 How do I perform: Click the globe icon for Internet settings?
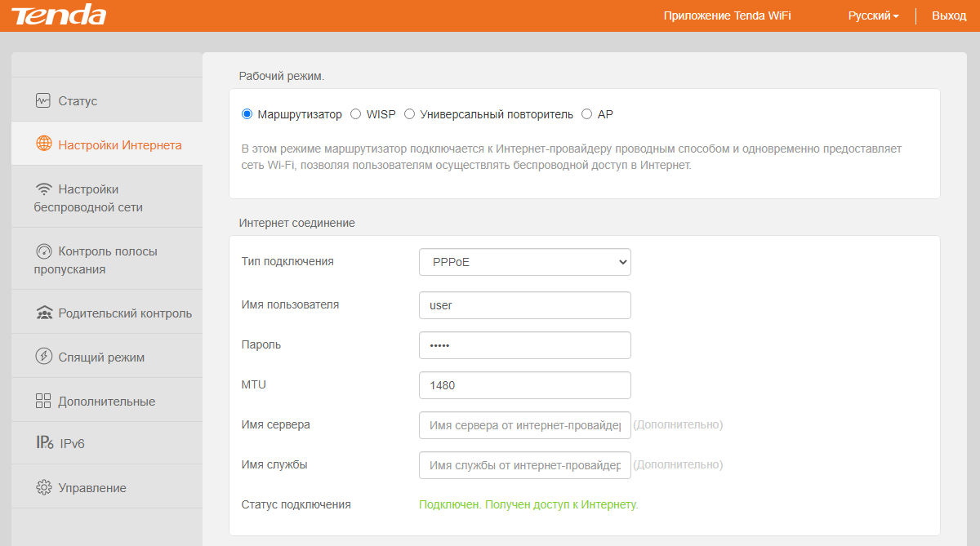point(44,144)
